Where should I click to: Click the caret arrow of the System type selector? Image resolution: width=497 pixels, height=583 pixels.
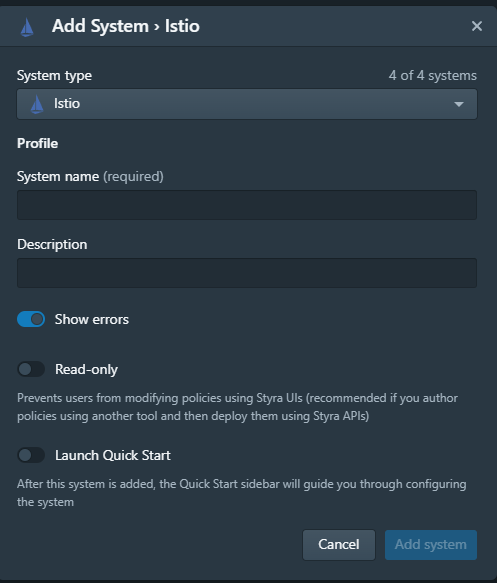(459, 104)
